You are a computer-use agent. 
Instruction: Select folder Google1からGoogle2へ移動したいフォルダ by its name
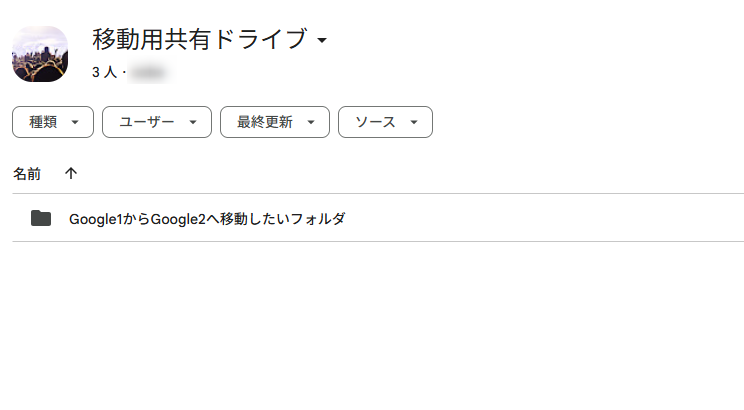207,219
